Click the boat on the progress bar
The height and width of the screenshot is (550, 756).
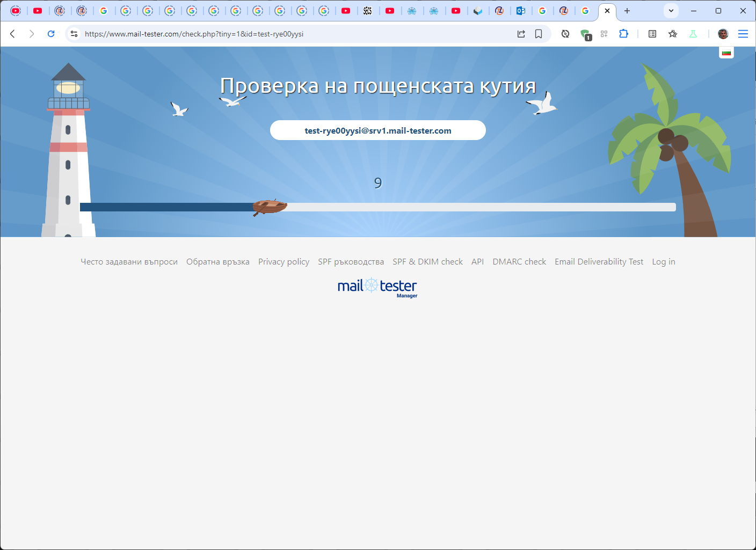[270, 207]
